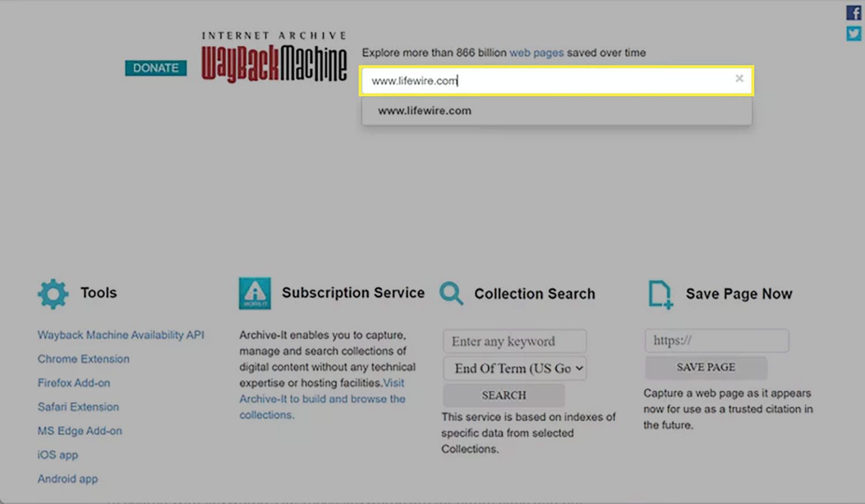This screenshot has width=865, height=504.
Task: Click the Tools gear icon
Action: coord(53,294)
